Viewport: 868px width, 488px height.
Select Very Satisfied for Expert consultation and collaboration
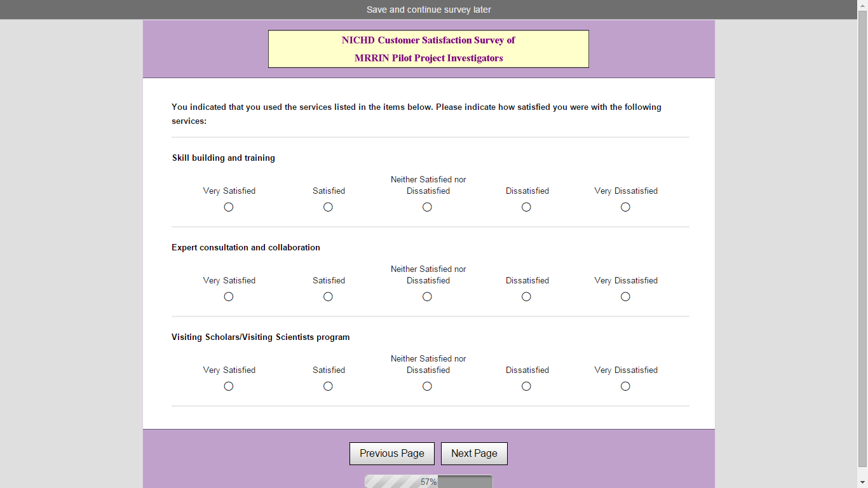pyautogui.click(x=229, y=297)
